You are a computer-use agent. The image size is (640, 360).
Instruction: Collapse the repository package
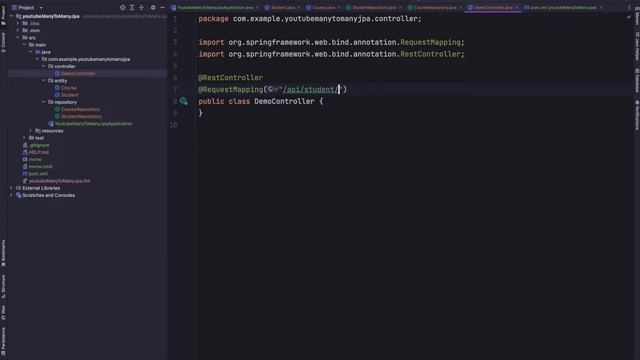pos(44,102)
